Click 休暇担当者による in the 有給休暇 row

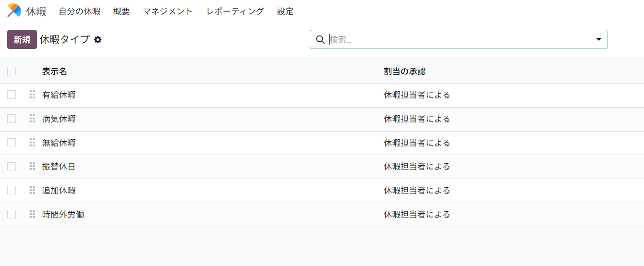pos(417,95)
